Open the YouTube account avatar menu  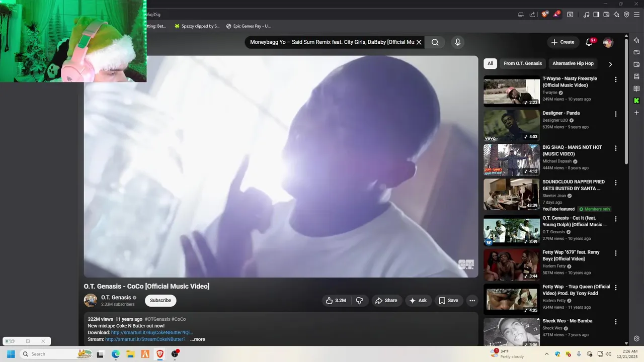pos(608,42)
